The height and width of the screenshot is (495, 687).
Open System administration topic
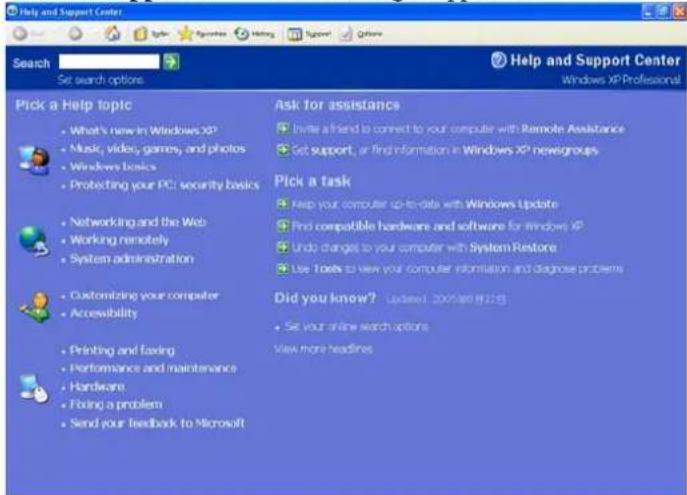(132, 259)
